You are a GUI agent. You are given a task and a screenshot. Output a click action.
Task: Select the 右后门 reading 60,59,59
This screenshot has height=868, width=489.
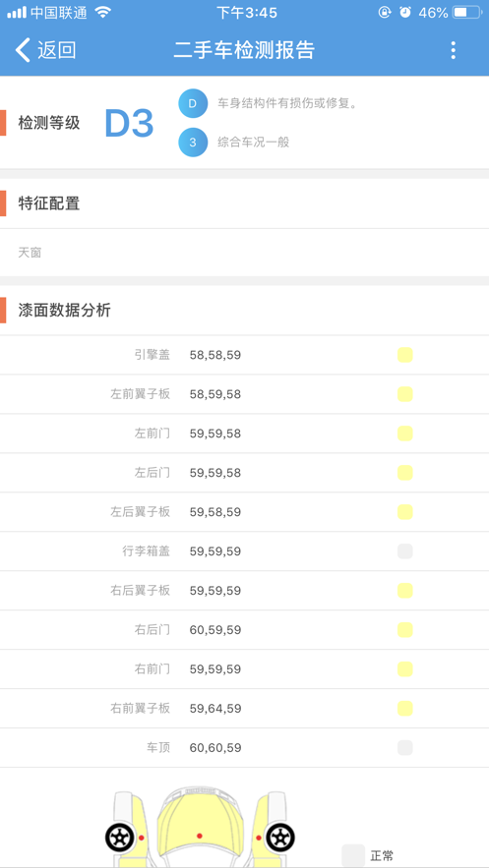[x=215, y=630]
